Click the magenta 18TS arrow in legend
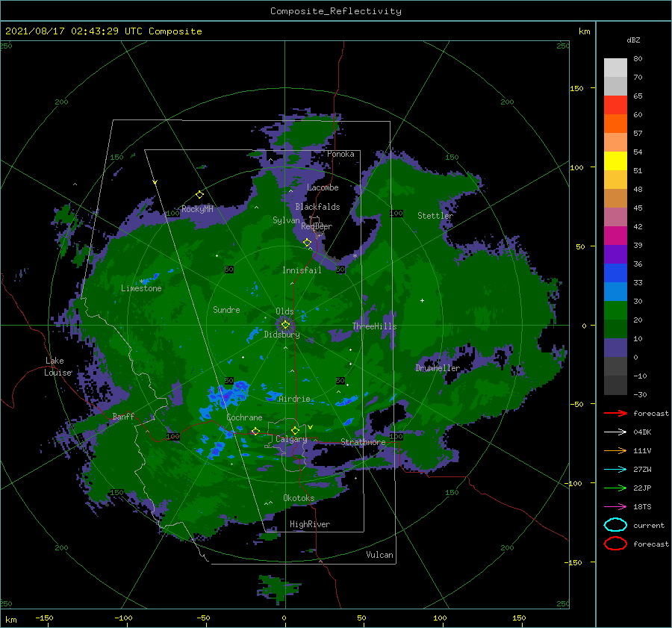The width and height of the screenshot is (672, 628). coord(615,507)
